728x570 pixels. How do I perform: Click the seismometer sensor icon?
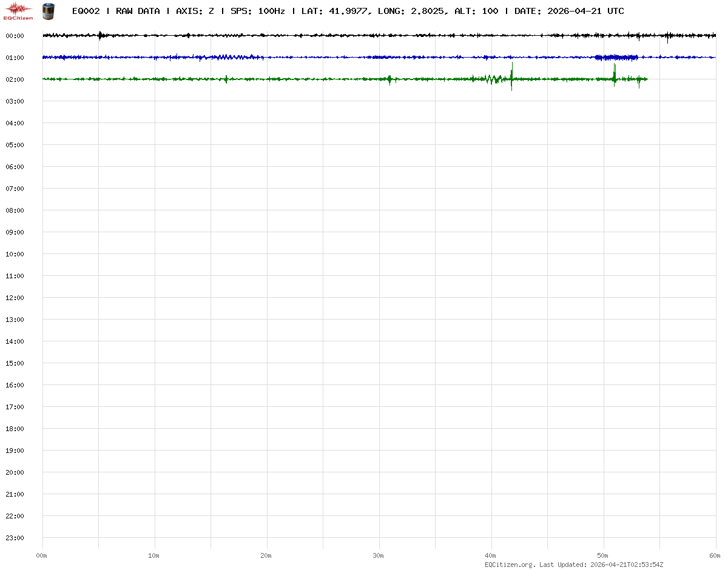pos(47,10)
